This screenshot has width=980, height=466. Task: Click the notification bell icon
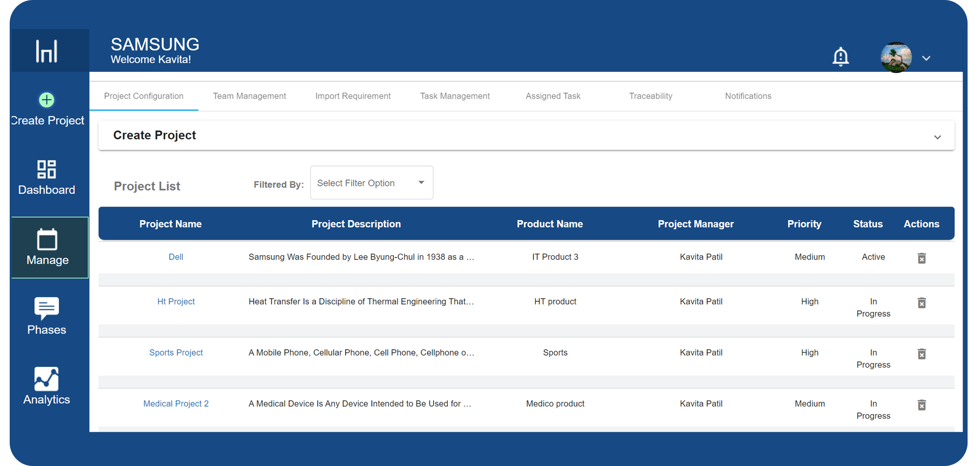840,57
